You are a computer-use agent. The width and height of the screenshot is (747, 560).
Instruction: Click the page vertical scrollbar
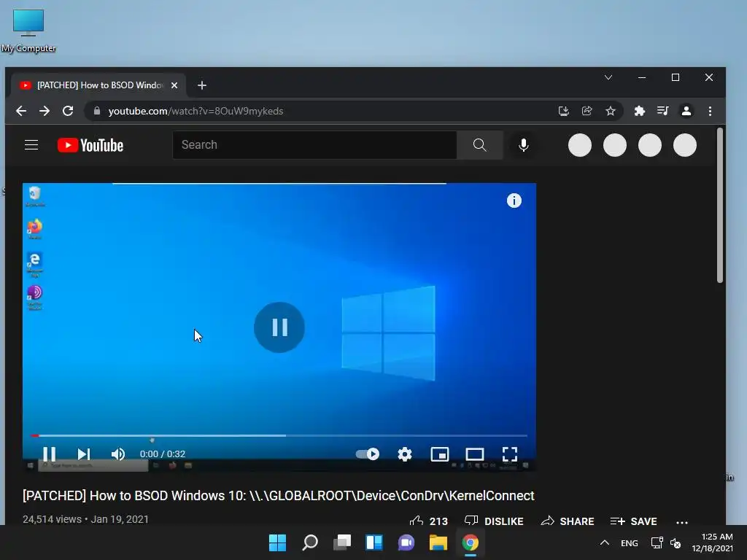(720, 205)
